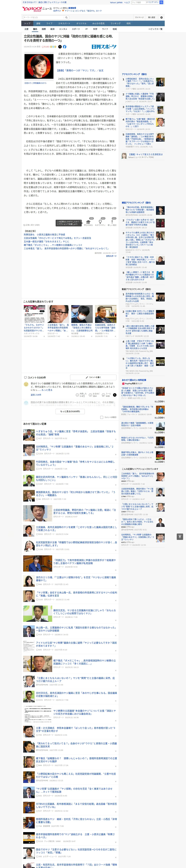The image size is (186, 868).
Task: Select the ランキング navigation tab
Action: click(x=115, y=24)
